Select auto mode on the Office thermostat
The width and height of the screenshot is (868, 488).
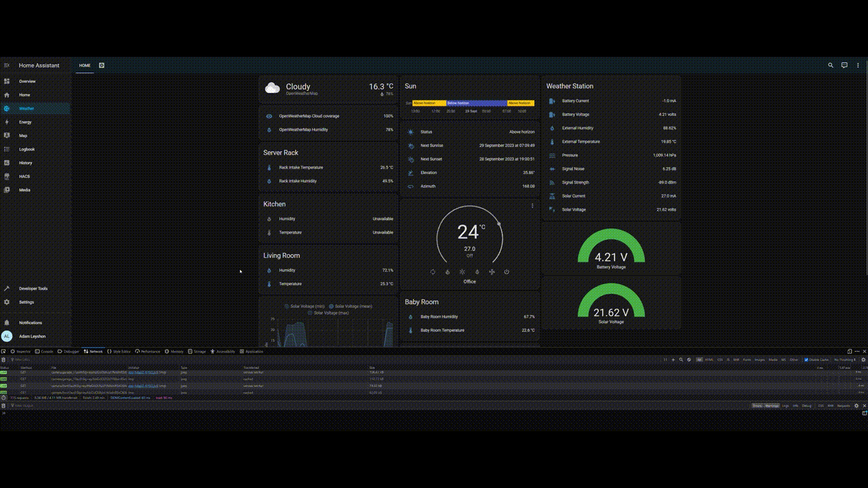pos(433,271)
